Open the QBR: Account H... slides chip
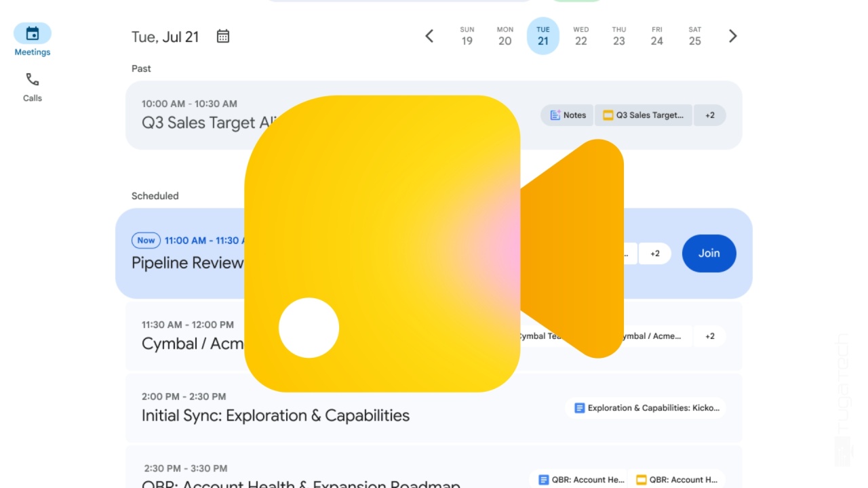 (677, 480)
